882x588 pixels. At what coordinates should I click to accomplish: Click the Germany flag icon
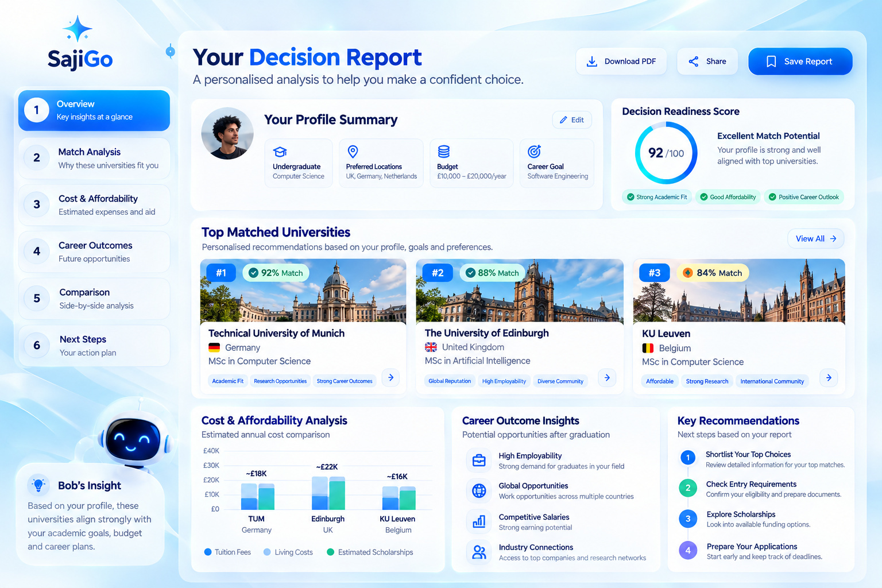click(x=214, y=347)
